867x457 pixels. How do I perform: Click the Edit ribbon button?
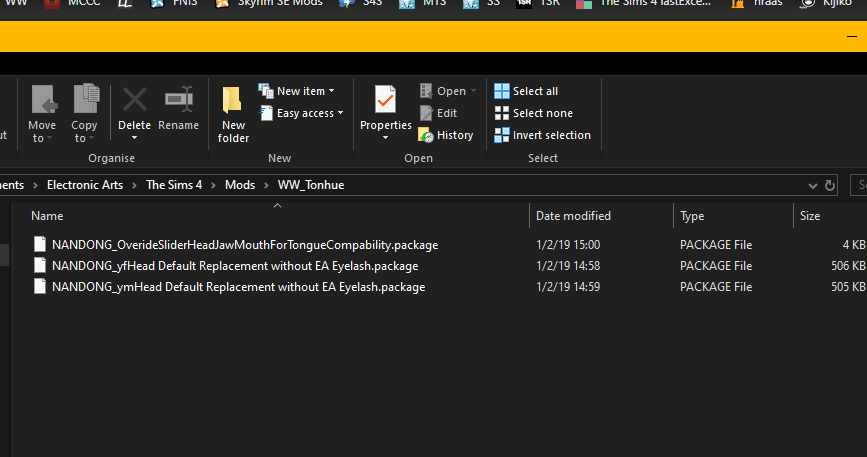438,113
